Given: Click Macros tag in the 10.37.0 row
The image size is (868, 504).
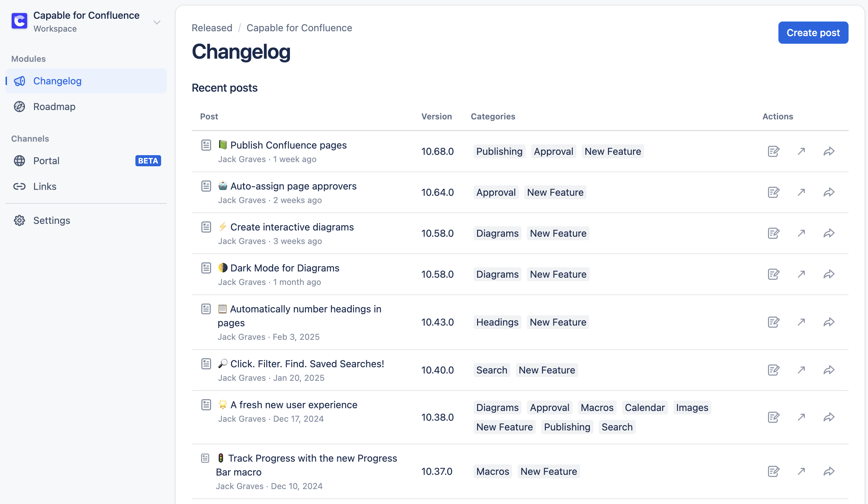Looking at the screenshot, I should pyautogui.click(x=493, y=471).
